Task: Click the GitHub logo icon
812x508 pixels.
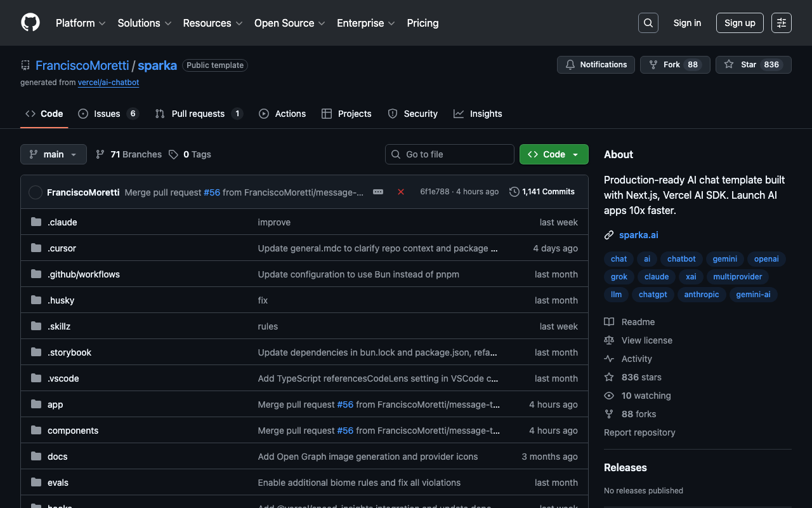Action: (30, 23)
